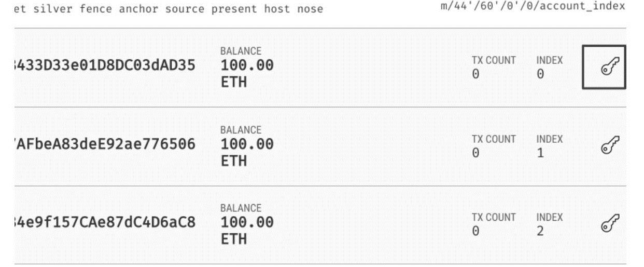Click the TX COUNT value of the third account
Image resolution: width=644 pixels, height=267 pixels.
click(475, 231)
